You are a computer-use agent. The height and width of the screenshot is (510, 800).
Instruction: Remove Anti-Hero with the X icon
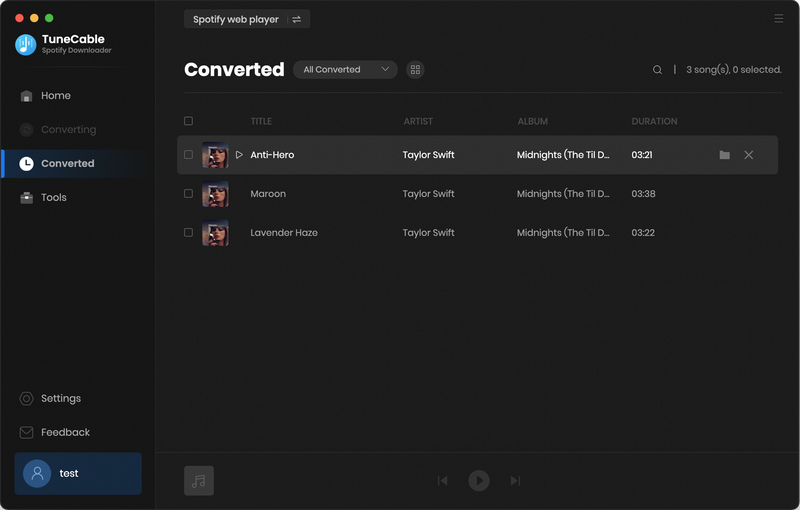[748, 155]
